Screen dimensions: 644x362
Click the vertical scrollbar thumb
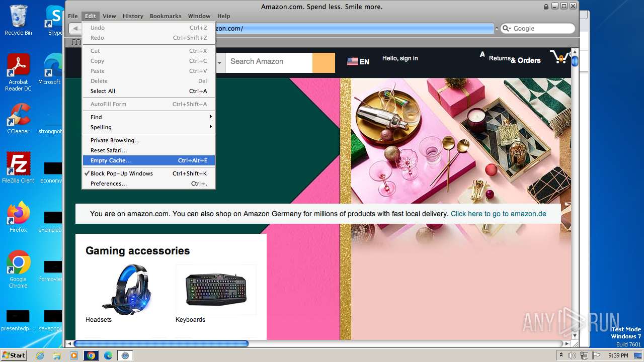(575, 61)
